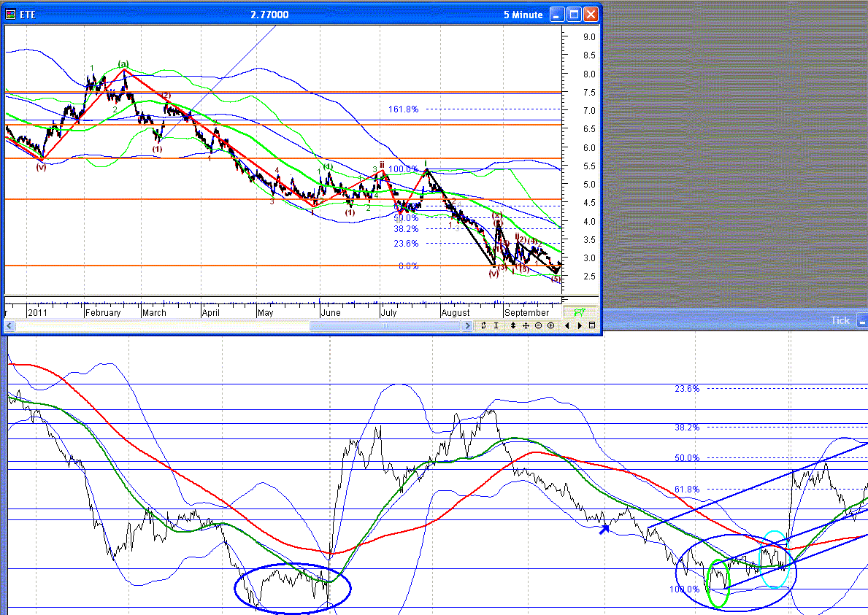Step chart forward with right triangle
Screen dimensions: 868x615
(580, 326)
